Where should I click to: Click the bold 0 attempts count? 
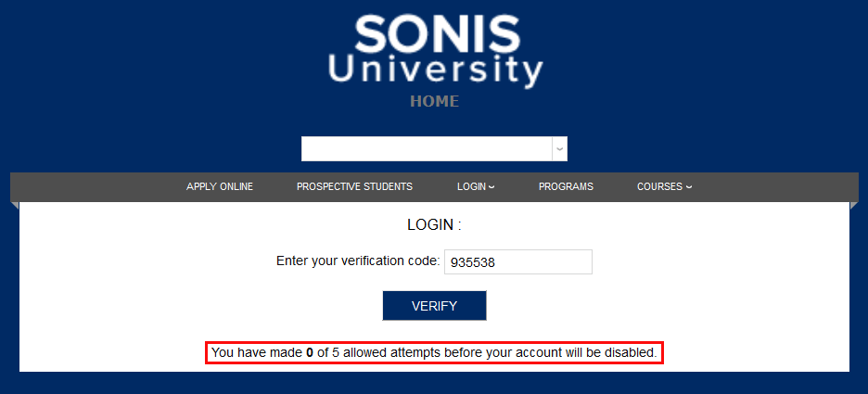(x=310, y=353)
